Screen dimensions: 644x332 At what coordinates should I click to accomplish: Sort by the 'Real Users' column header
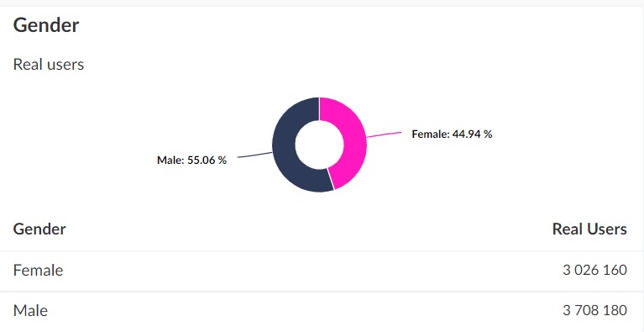tap(589, 229)
